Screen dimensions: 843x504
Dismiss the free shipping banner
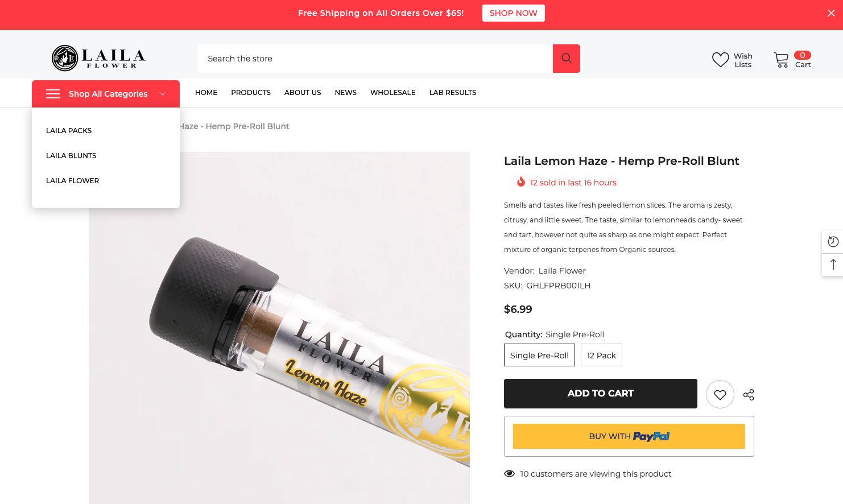click(x=831, y=13)
